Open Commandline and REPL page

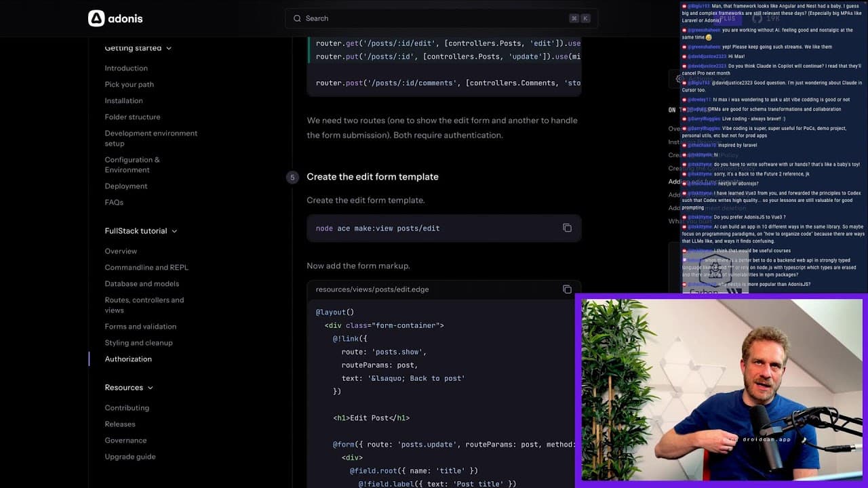click(146, 268)
